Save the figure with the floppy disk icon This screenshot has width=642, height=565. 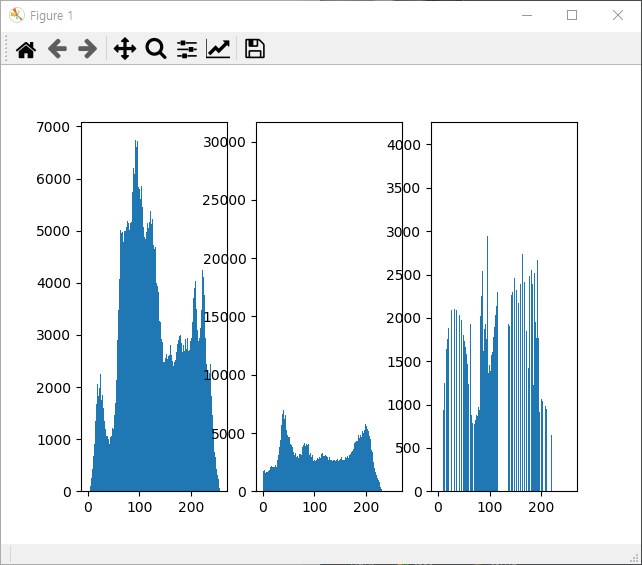(x=255, y=49)
